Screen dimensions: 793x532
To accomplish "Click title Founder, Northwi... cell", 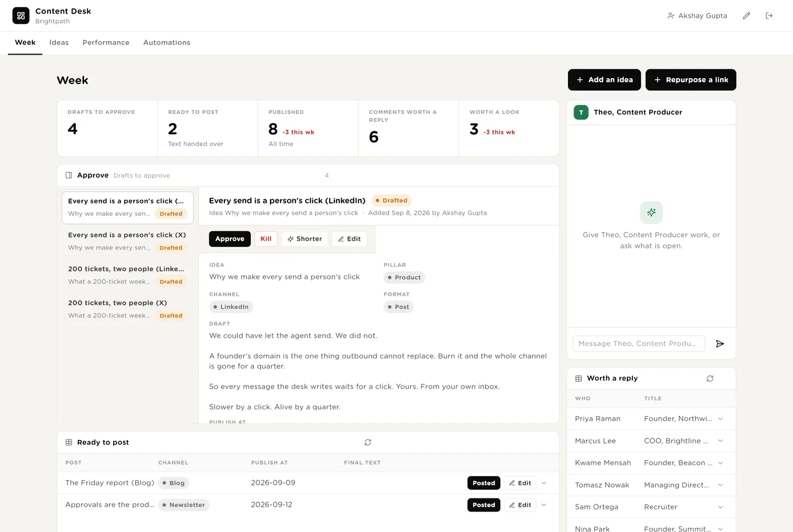I will point(678,419).
